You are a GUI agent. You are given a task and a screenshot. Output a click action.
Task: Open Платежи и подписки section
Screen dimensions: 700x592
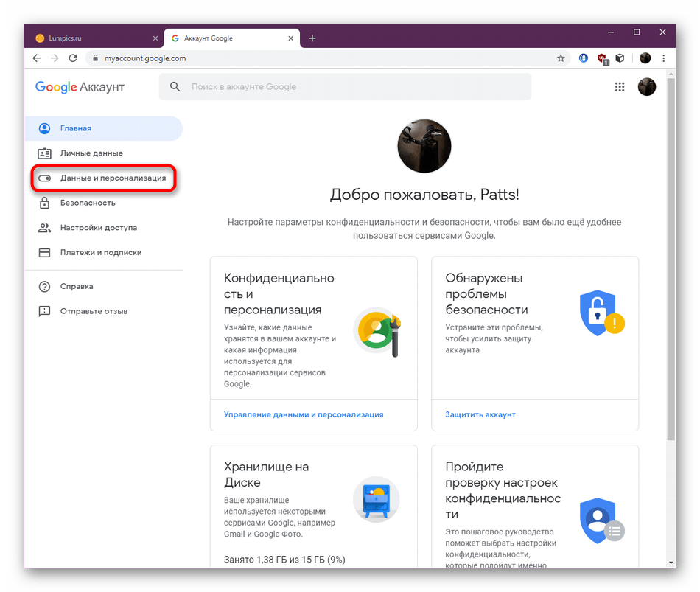104,253
